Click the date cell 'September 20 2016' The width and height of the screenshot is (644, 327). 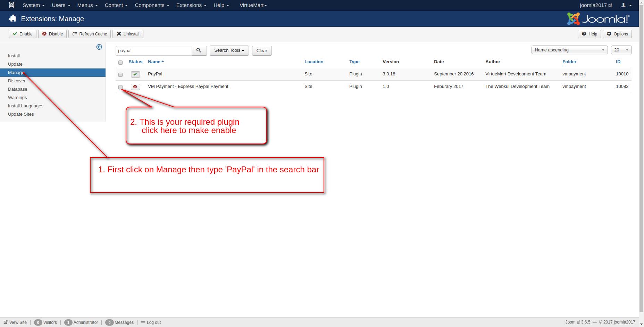(454, 74)
